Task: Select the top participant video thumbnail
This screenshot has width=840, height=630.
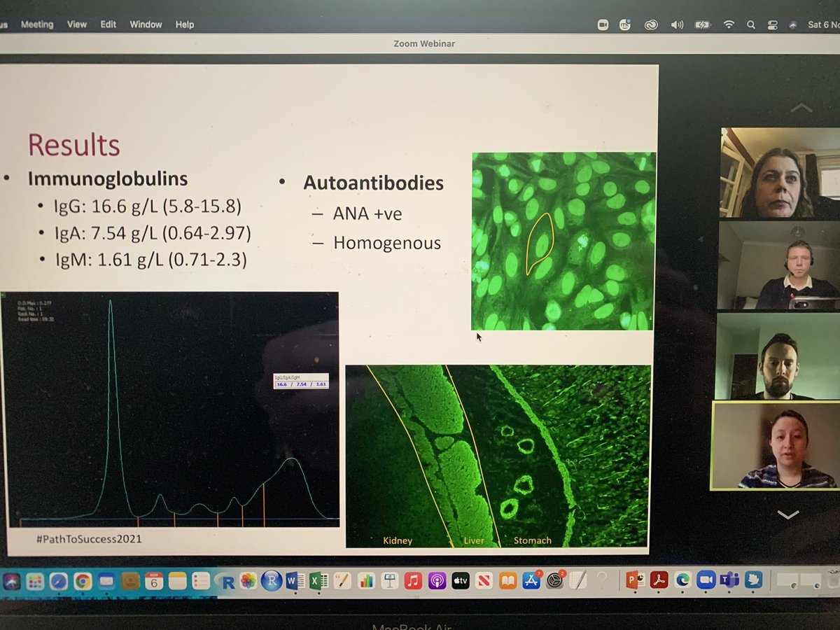Action: tap(780, 173)
